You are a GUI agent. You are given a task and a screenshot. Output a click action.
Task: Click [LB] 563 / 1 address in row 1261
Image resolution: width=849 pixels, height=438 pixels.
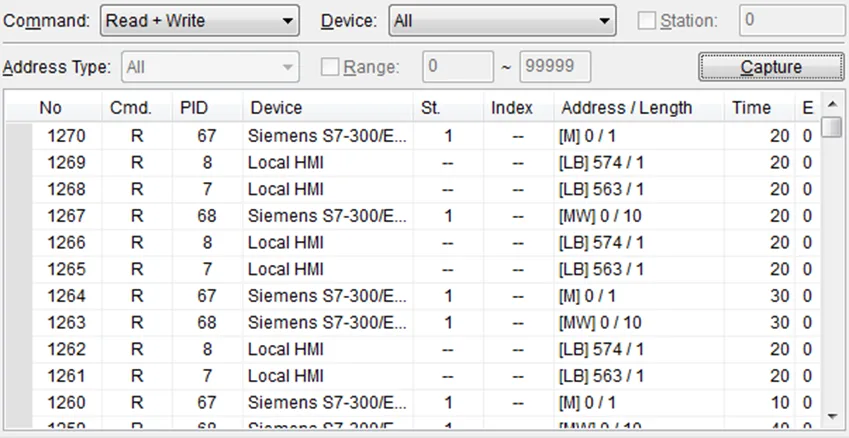[x=601, y=376]
